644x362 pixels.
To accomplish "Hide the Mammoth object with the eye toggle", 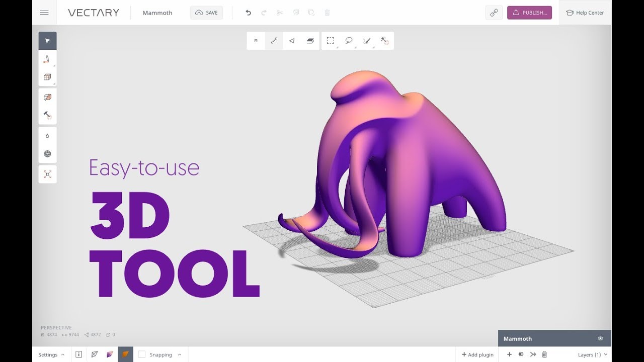I will point(601,338).
